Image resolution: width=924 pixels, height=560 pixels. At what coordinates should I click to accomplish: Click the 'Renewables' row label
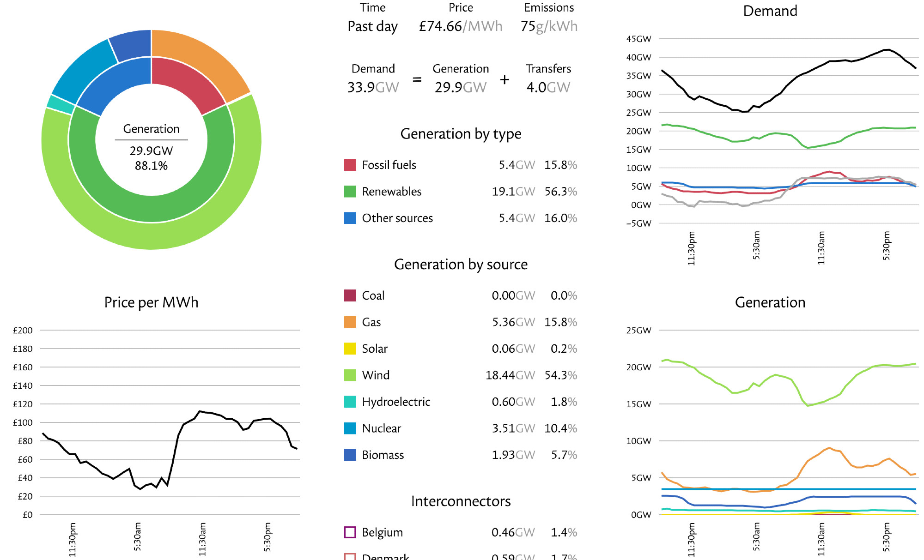click(x=392, y=192)
